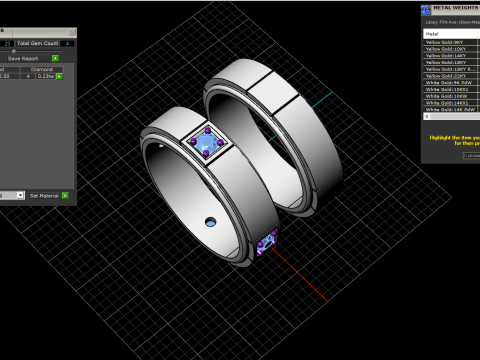This screenshot has height=360, width=480.
Task: Close the gem report panel
Action: (x=72, y=32)
